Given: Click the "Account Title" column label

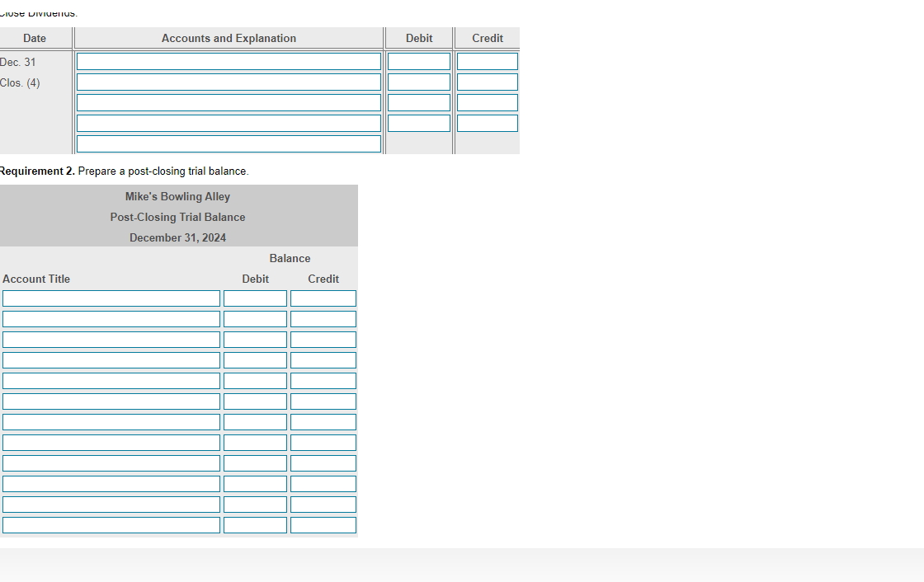Looking at the screenshot, I should [x=36, y=279].
